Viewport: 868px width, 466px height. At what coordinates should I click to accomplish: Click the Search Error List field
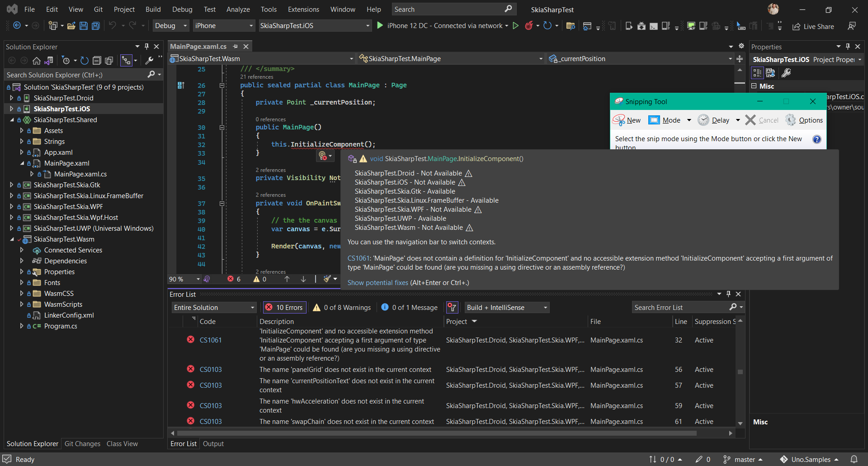[x=683, y=308]
